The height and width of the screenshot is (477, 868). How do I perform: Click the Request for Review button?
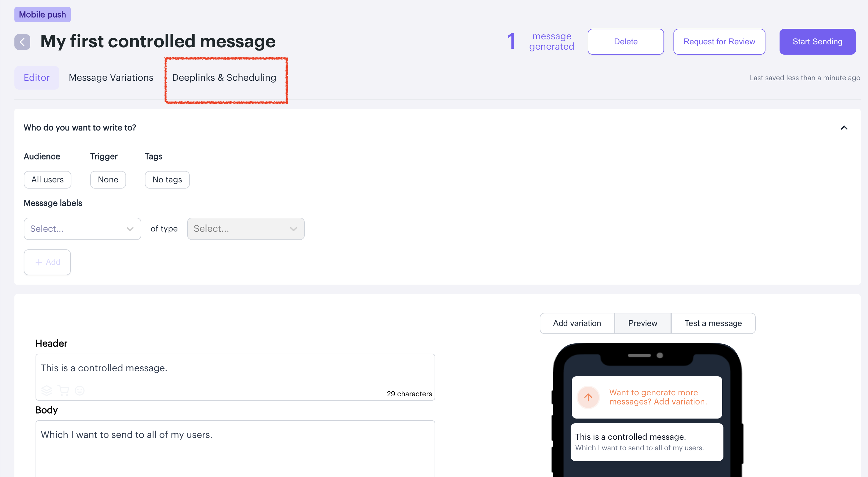tap(719, 41)
